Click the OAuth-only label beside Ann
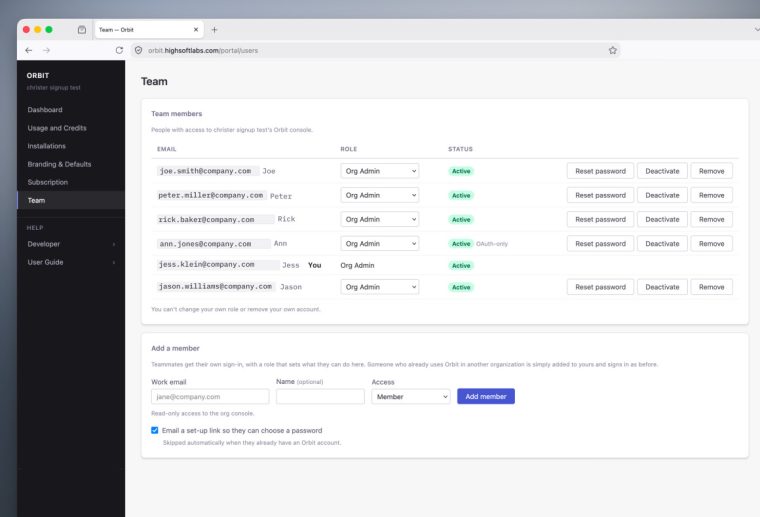Viewport: 760px width, 517px height. tap(491, 244)
